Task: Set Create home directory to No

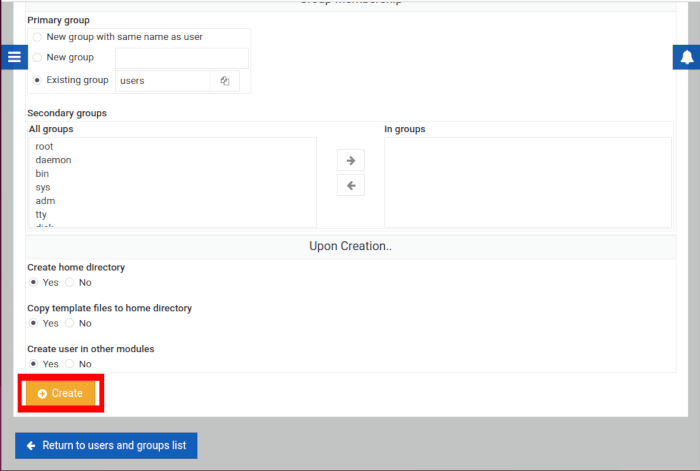Action: 70,282
